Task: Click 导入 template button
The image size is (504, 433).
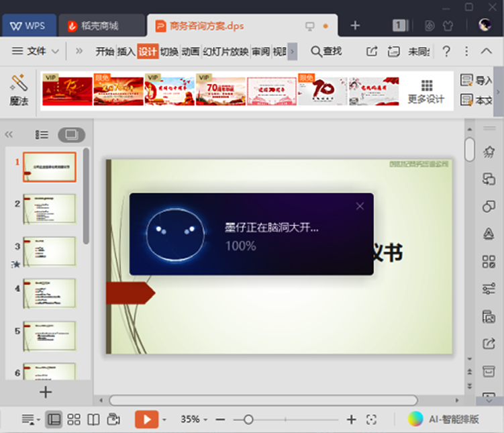Action: click(x=476, y=80)
